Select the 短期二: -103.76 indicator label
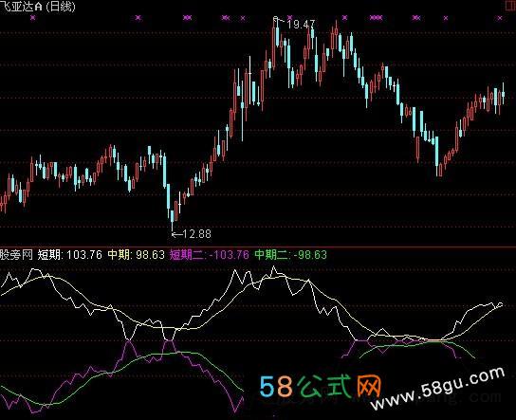The image size is (516, 420). (x=210, y=255)
